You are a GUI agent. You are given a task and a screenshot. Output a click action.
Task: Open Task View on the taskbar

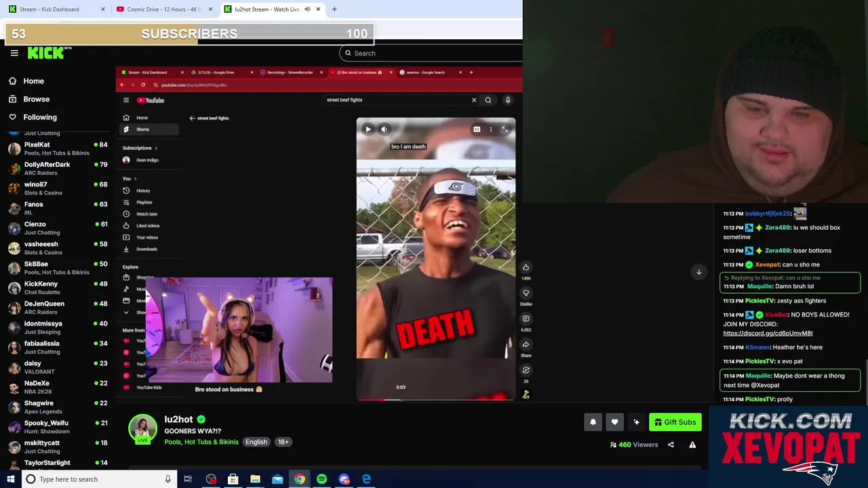[188, 479]
